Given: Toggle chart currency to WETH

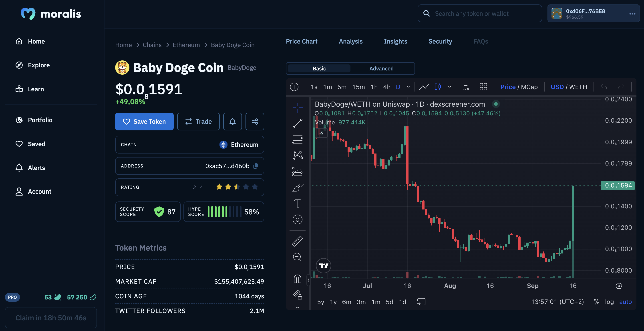Looking at the screenshot, I should [578, 87].
